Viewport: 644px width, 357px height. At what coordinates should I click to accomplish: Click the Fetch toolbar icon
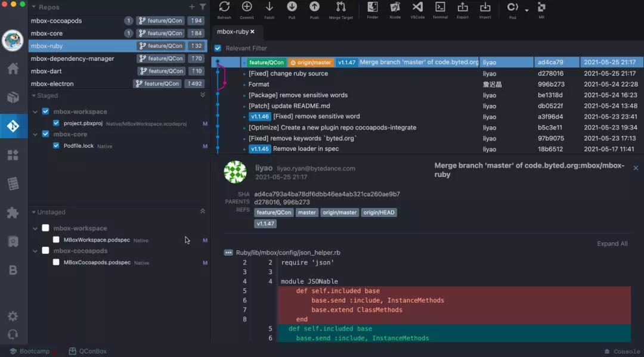pyautogui.click(x=270, y=8)
